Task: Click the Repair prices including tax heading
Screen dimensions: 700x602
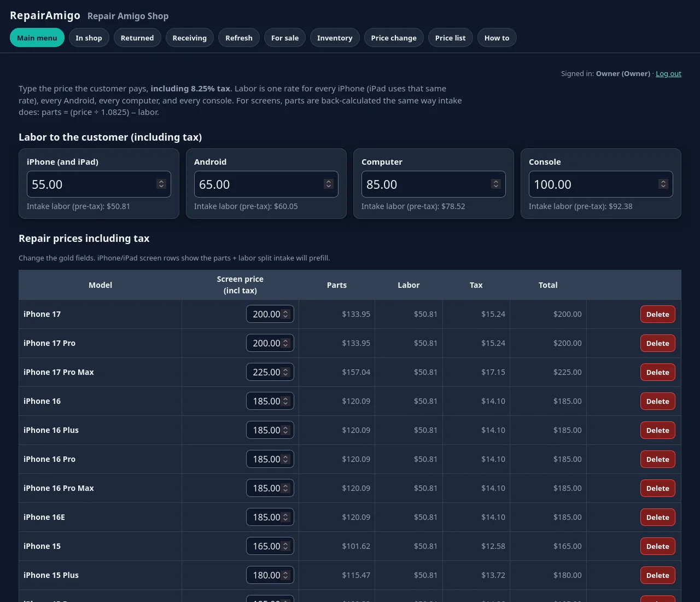Action: pyautogui.click(x=84, y=239)
